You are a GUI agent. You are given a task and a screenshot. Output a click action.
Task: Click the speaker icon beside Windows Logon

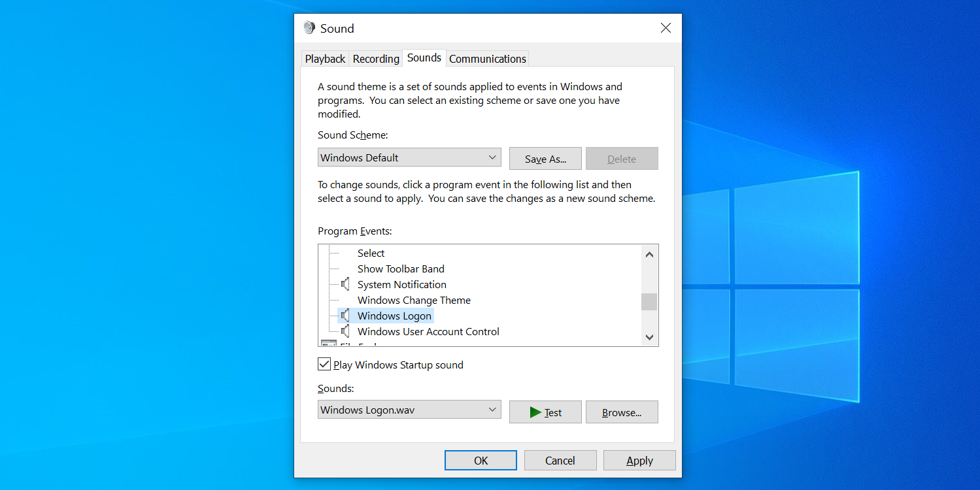click(344, 315)
